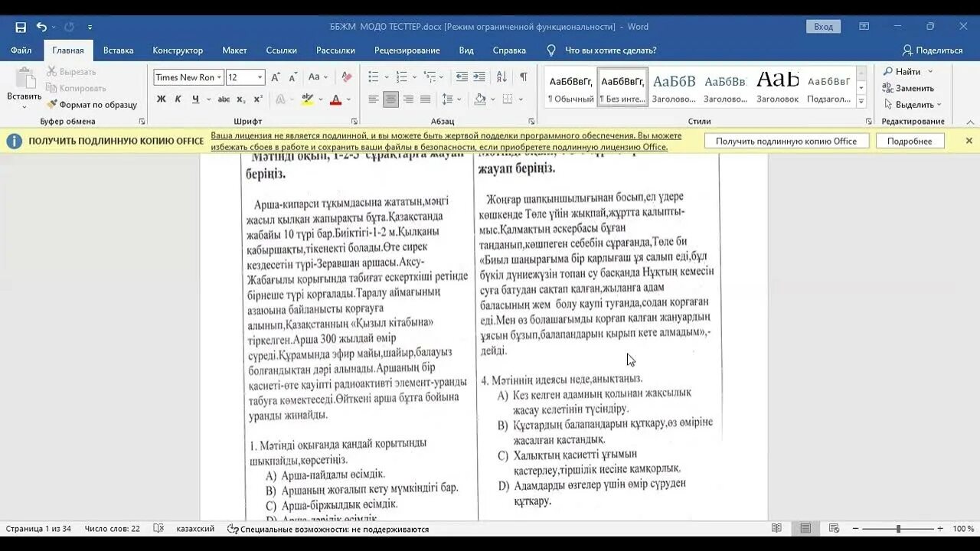This screenshot has height=551, width=980.
Task: Open Font dialog launcher
Action: (x=354, y=122)
